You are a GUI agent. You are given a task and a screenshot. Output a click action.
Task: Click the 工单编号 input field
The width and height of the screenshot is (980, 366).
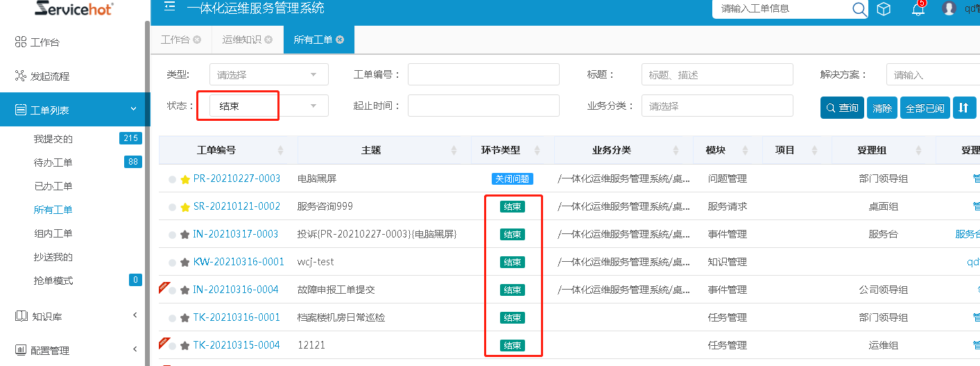[x=483, y=74]
